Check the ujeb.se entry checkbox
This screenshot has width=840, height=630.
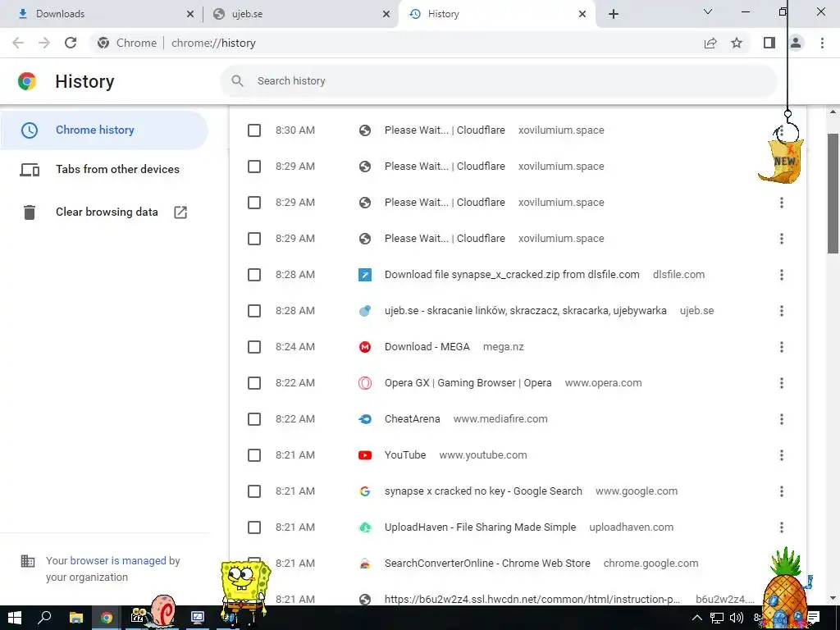click(254, 311)
